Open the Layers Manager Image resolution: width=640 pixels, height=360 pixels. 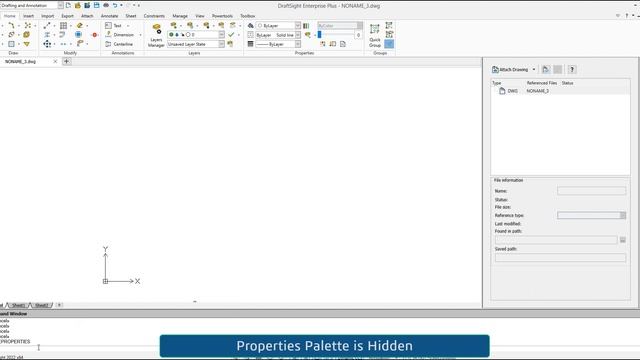[x=156, y=36]
